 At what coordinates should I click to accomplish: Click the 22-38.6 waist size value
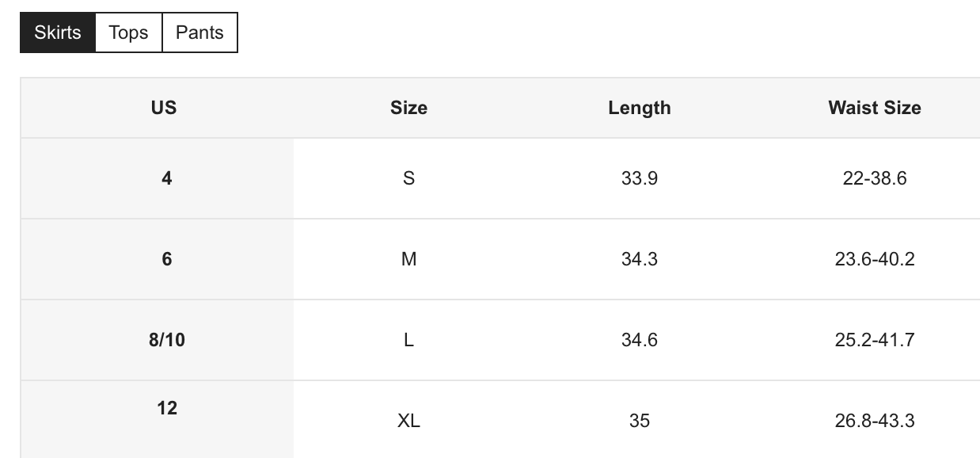point(875,178)
